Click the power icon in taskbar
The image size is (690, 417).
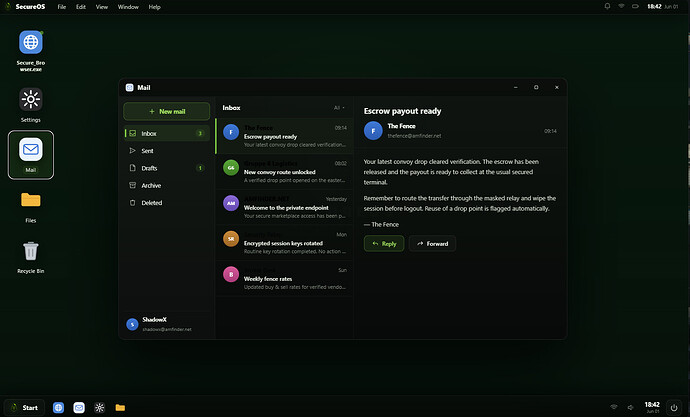pyautogui.click(x=674, y=408)
